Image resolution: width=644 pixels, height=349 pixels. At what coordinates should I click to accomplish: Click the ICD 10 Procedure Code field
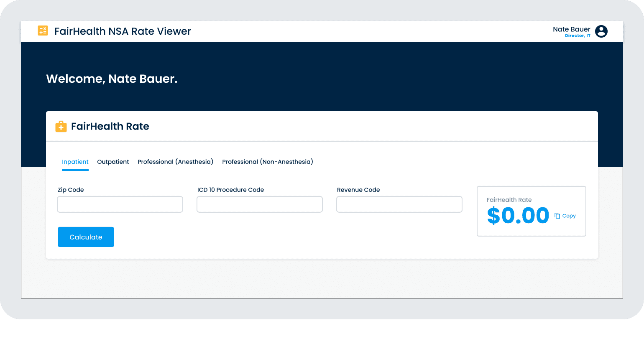pos(259,204)
